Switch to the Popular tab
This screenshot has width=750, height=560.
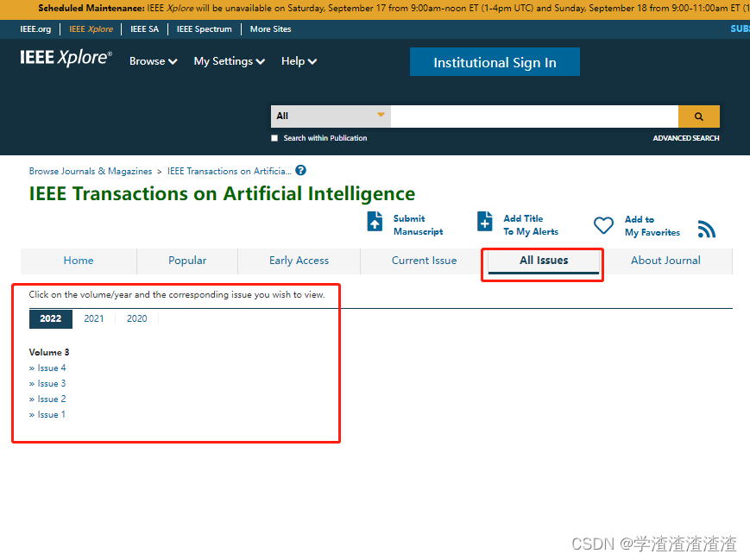pos(187,261)
